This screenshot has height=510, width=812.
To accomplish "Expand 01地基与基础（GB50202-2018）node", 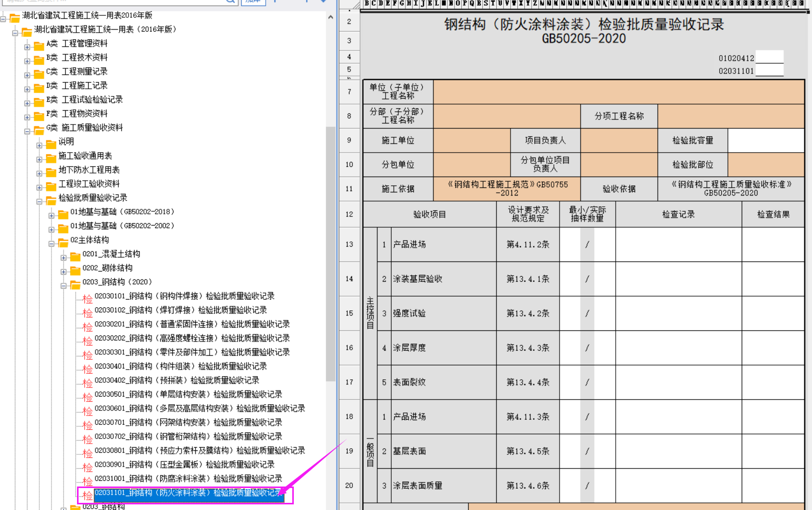I will (52, 215).
